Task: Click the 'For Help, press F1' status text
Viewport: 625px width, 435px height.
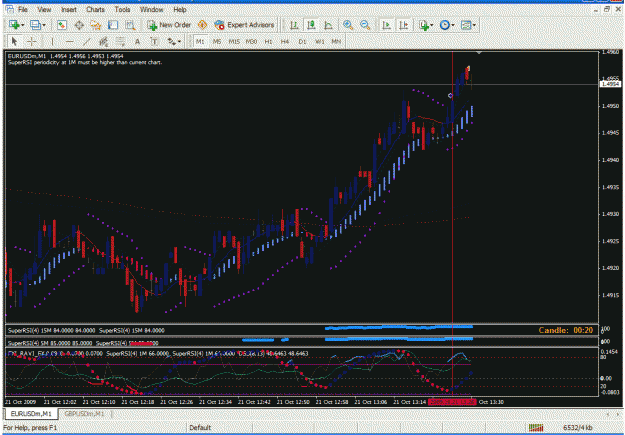Action: click(x=30, y=428)
